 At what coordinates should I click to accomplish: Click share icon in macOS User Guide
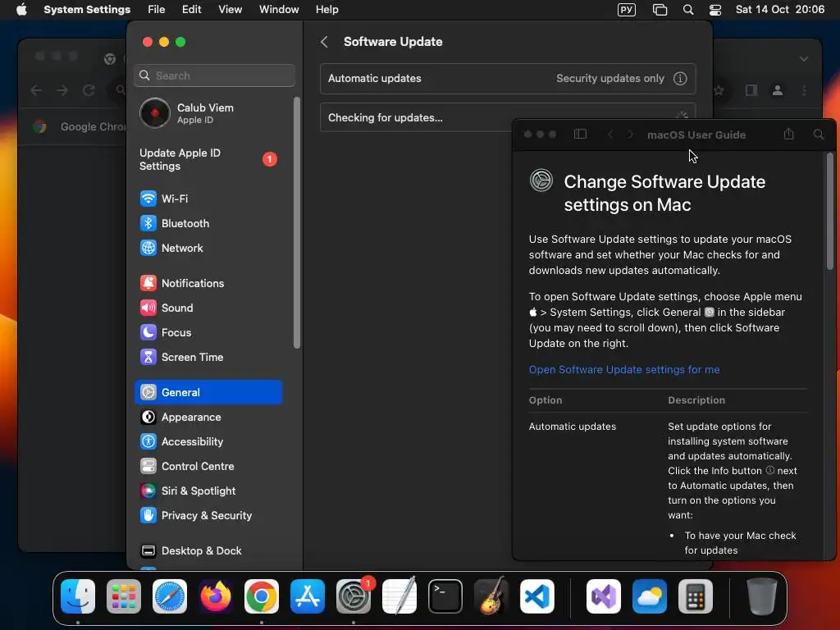[x=788, y=134]
